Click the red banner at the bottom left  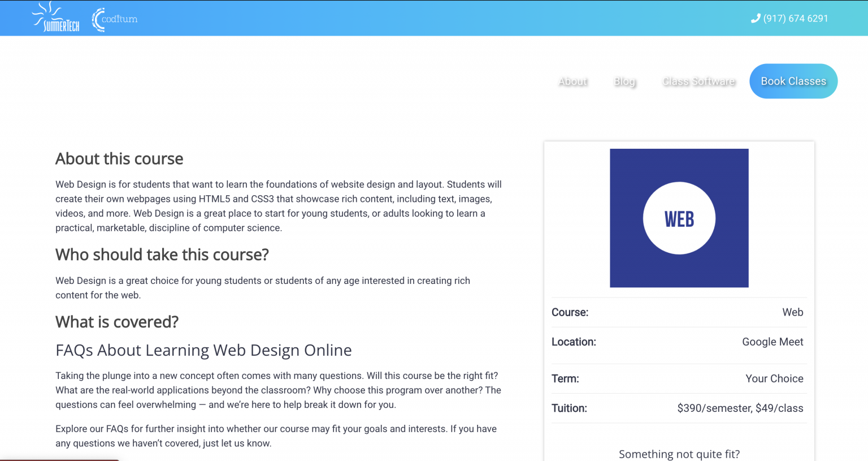pos(59,459)
